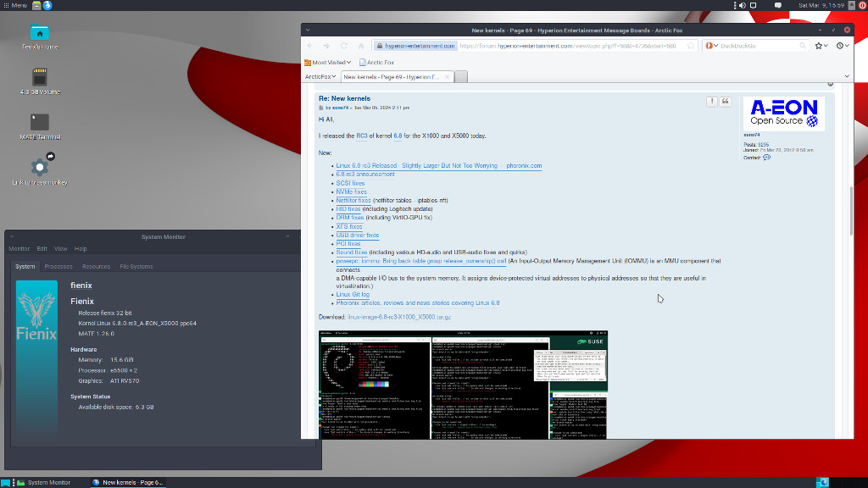Viewport: 868px width, 488px height.
Task: Click the A-EON Open Source avatar
Action: 783,114
